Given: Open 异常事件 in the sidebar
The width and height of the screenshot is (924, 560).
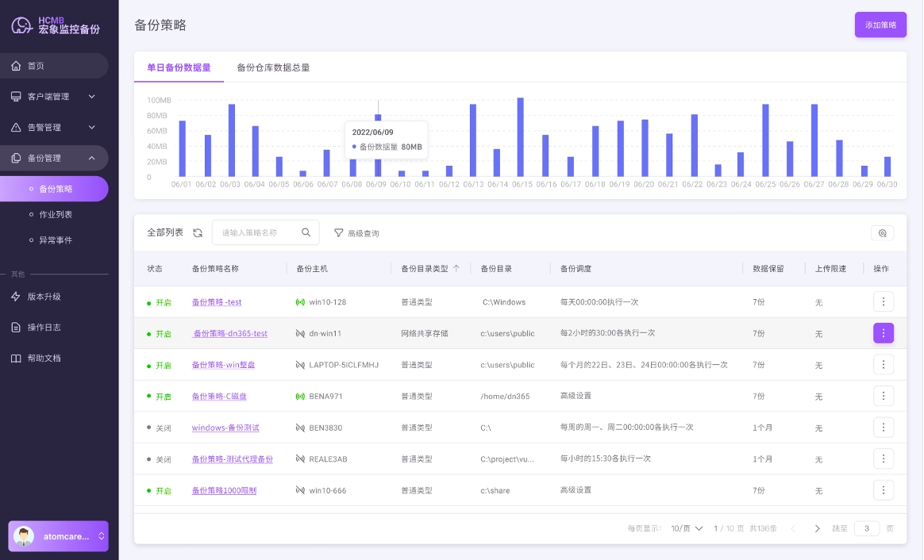Looking at the screenshot, I should coord(56,240).
